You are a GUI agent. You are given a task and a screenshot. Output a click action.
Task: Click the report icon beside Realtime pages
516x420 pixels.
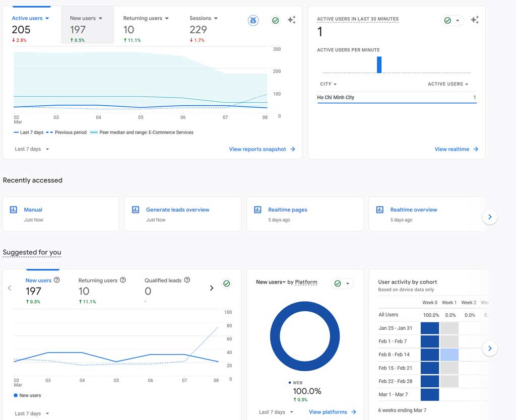258,209
